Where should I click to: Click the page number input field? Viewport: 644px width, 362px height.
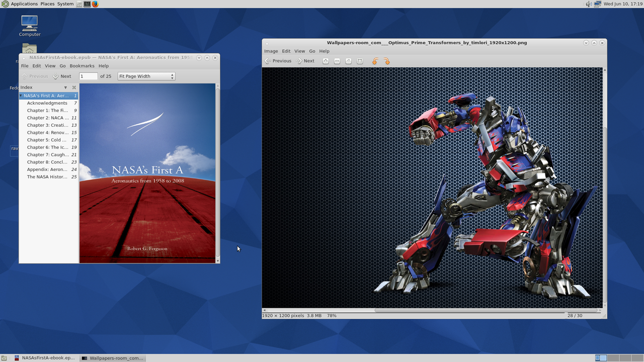coord(88,76)
